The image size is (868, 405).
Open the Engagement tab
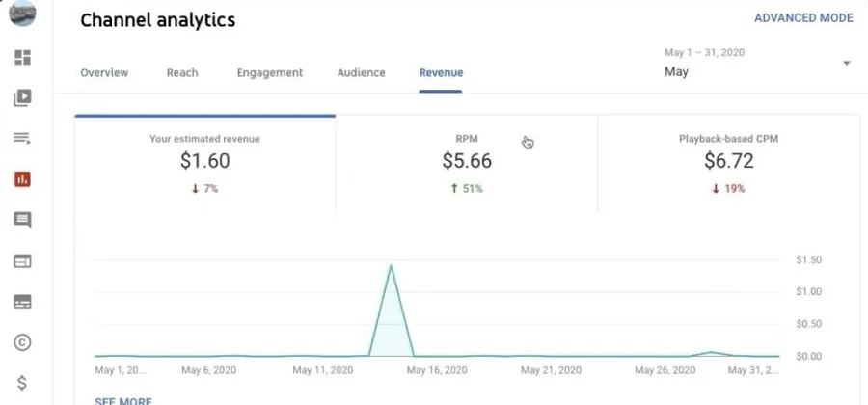point(270,72)
